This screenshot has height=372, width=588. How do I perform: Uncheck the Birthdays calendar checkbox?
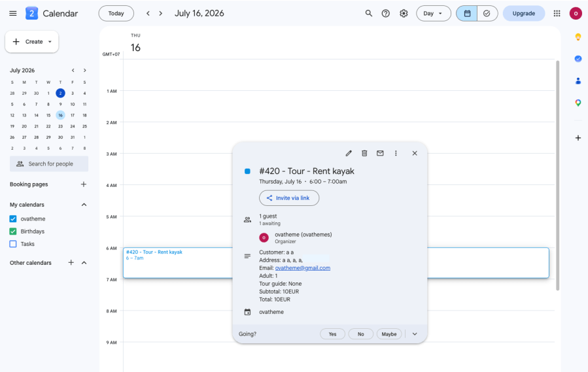click(13, 231)
